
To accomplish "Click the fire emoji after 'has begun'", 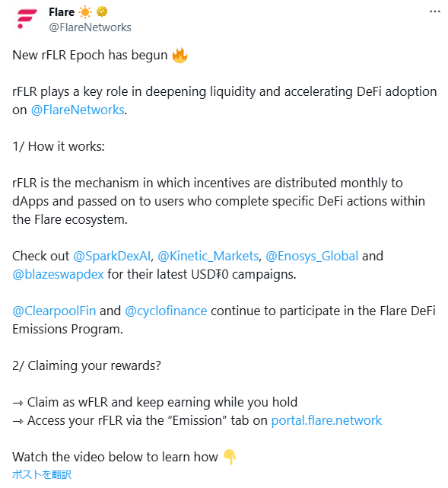I will (180, 55).
